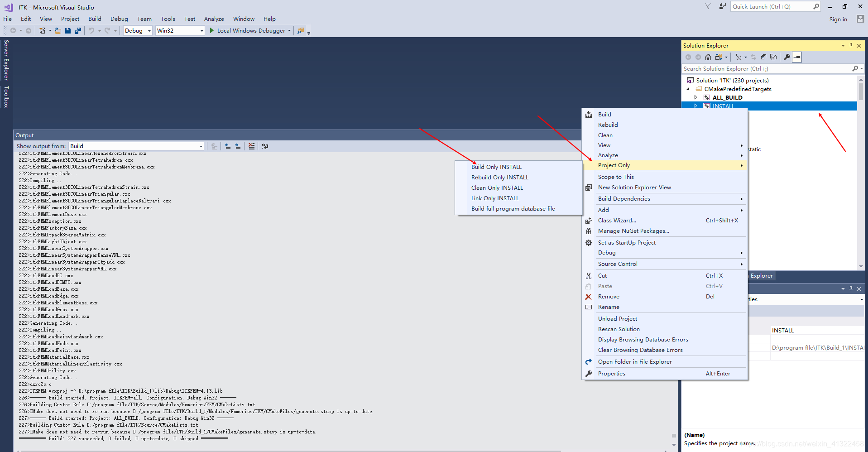Open the debugger target dropdown arrow
868x452 pixels.
[289, 31]
